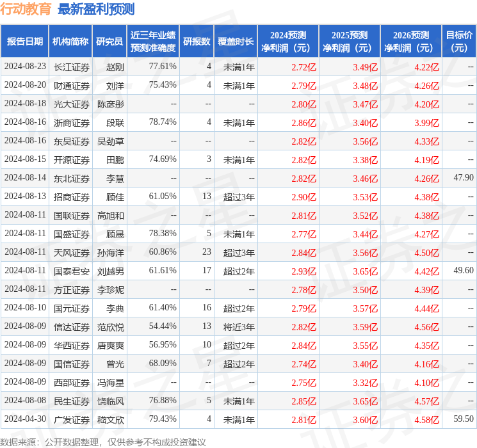Click 民生证券 institution cell

point(72,401)
